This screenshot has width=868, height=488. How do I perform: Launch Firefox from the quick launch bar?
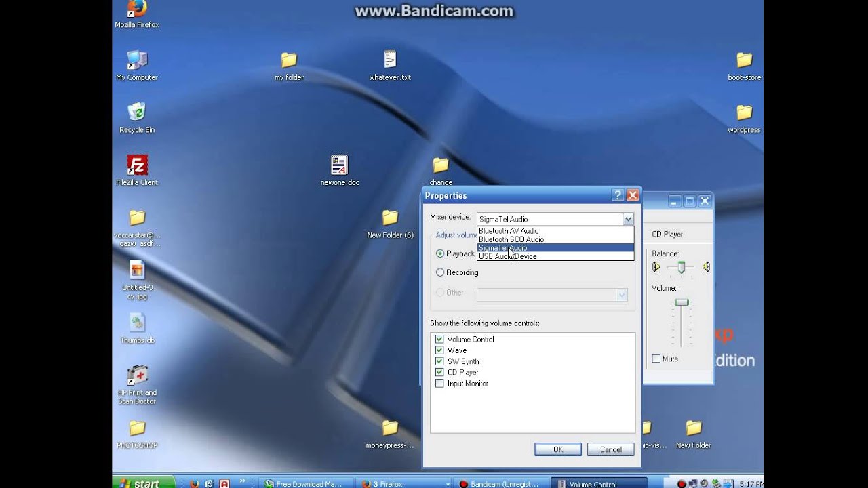point(194,483)
